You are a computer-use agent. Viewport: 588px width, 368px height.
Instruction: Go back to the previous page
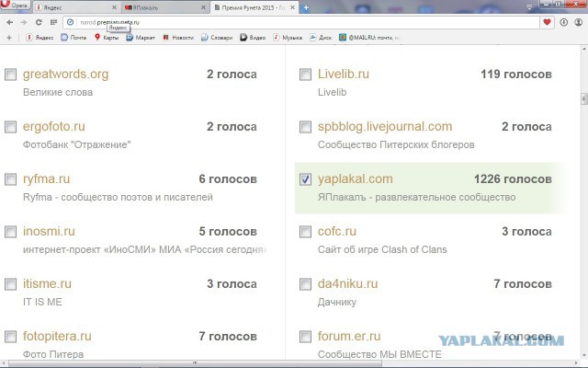(x=10, y=22)
